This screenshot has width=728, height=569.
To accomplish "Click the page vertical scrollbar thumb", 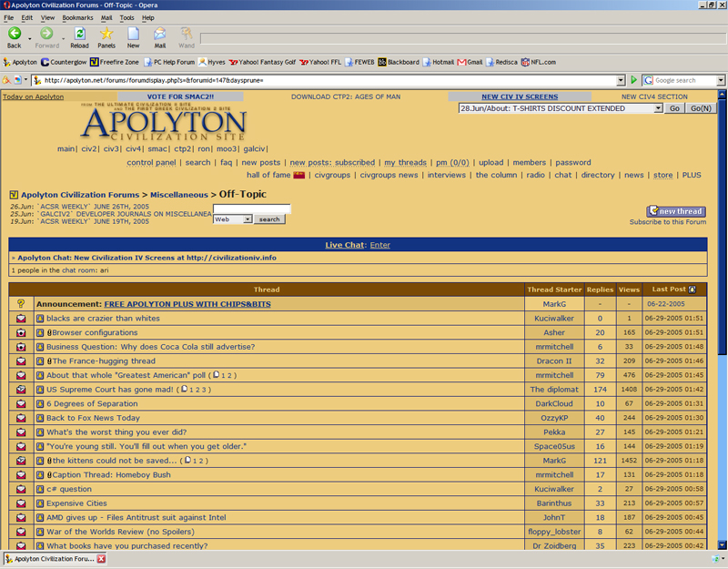I will coord(722,227).
